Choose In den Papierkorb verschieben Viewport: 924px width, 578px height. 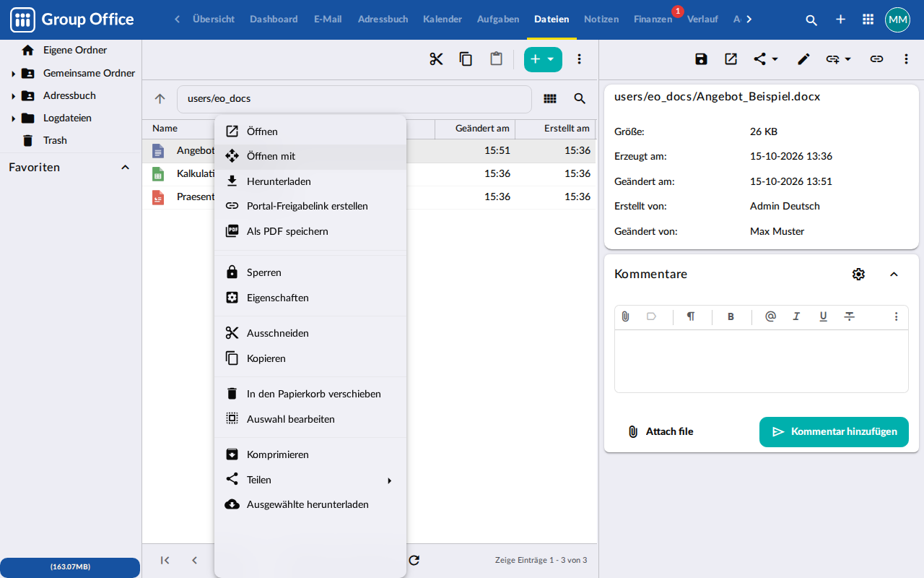pos(310,394)
